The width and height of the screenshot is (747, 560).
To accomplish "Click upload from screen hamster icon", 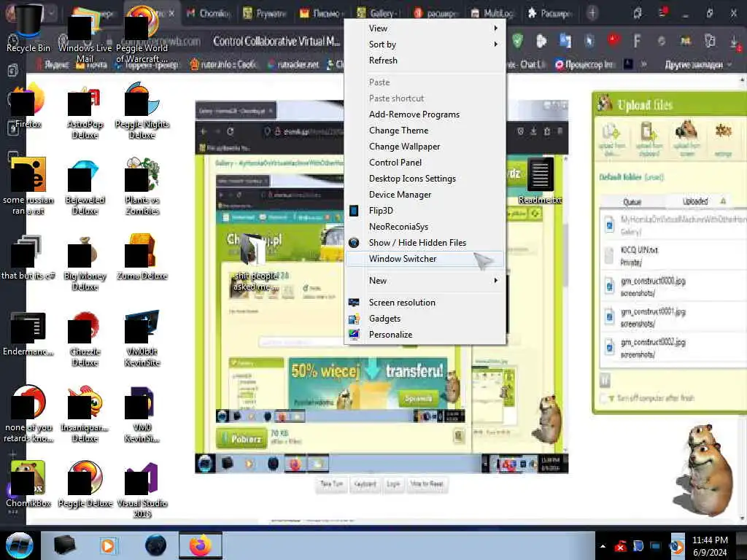I will pyautogui.click(x=686, y=138).
